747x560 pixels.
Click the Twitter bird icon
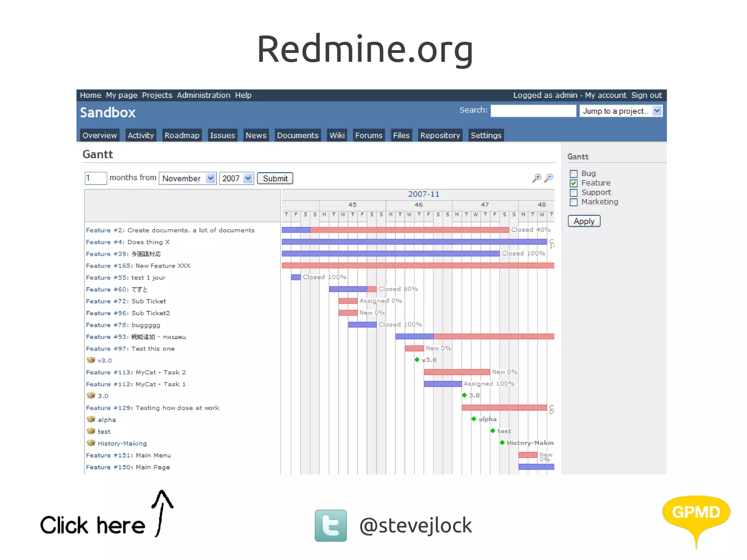pyautogui.click(x=331, y=525)
